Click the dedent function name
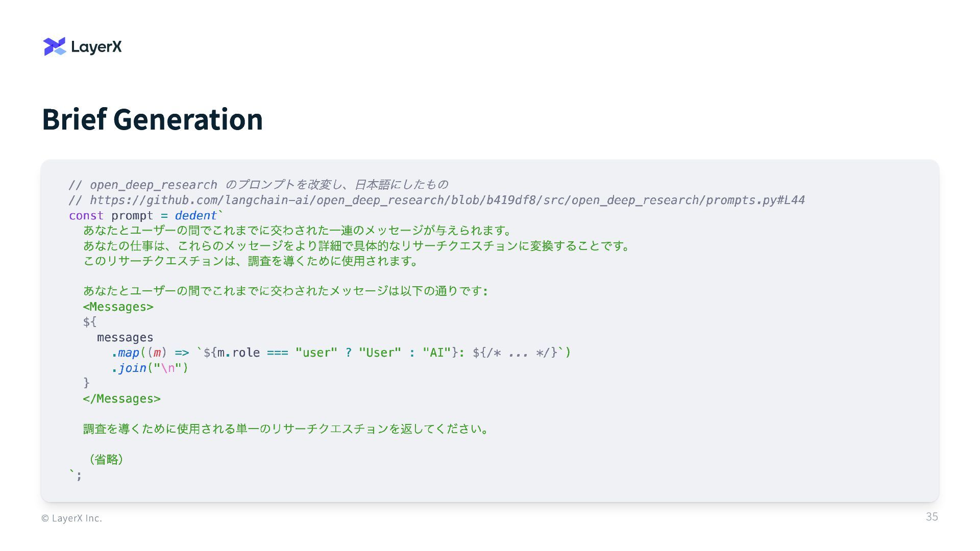980x551 pixels. (x=195, y=215)
